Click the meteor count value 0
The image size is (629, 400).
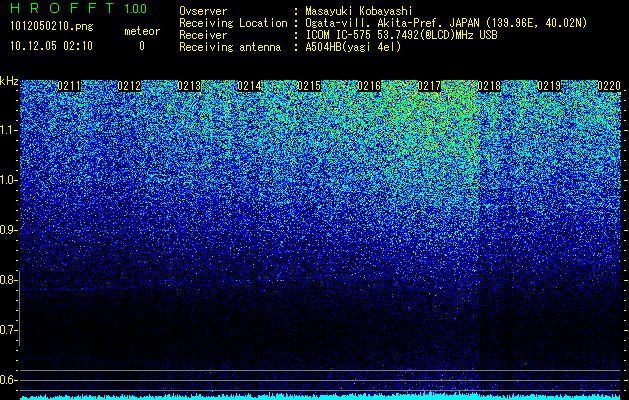click(x=142, y=46)
